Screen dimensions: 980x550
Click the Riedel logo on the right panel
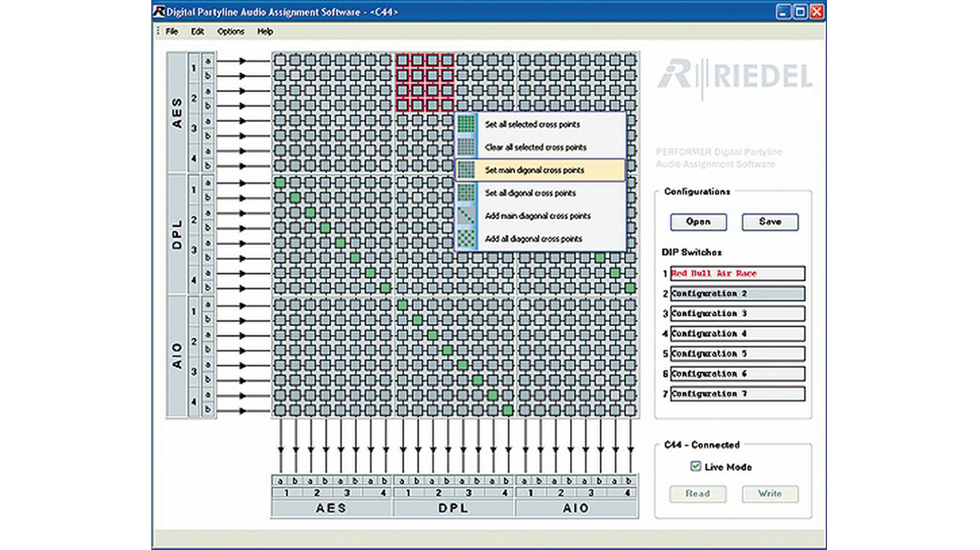tap(735, 77)
